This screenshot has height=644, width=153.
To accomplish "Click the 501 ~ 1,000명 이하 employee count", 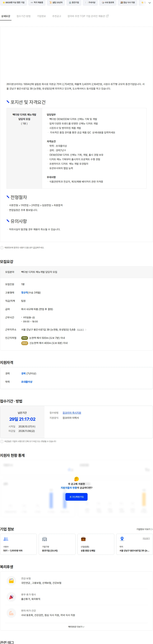I will pyautogui.click(x=13, y=551).
